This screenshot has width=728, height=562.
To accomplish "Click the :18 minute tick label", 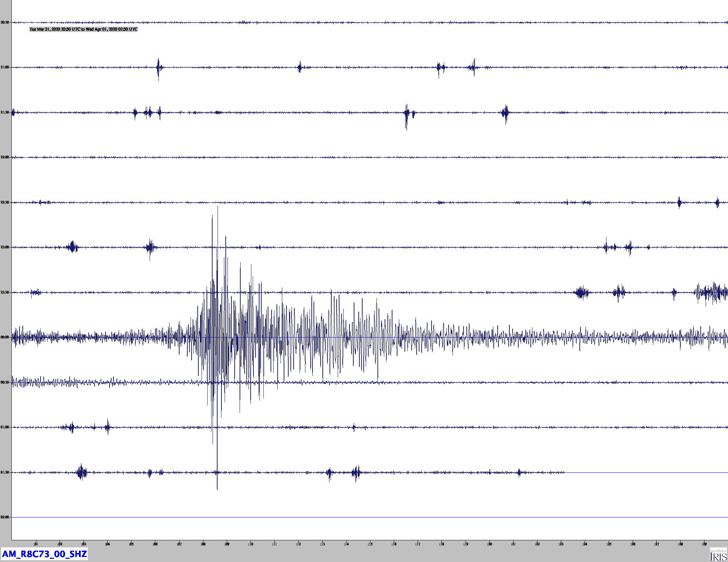I will tap(441, 544).
